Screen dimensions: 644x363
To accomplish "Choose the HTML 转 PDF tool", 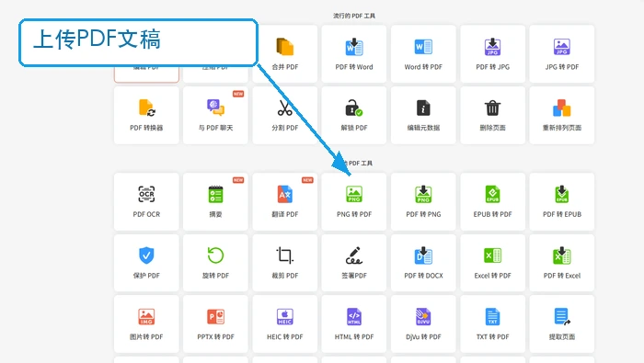I will (x=354, y=324).
